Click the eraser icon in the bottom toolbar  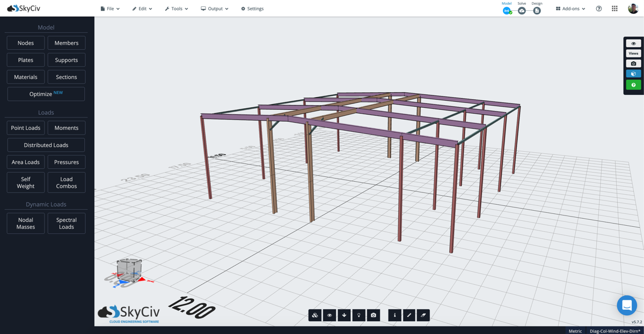pos(423,315)
